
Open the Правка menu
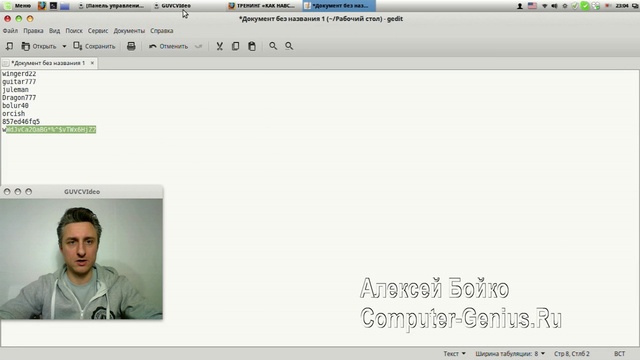(33, 31)
